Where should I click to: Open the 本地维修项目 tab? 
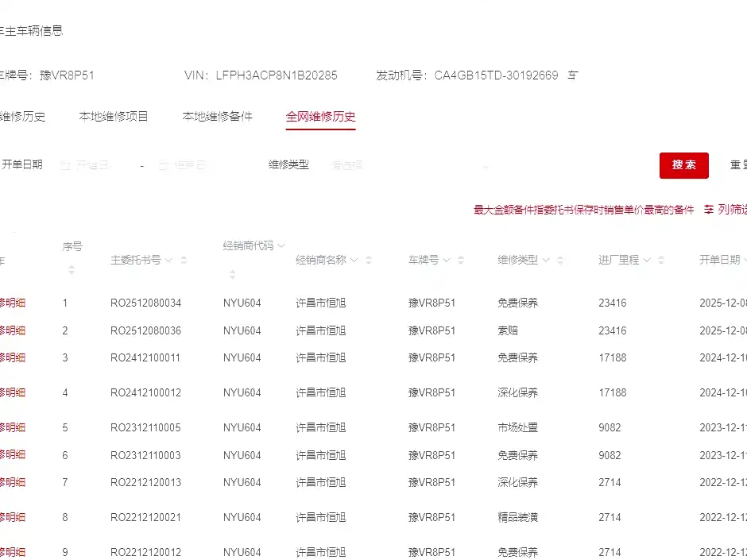point(114,117)
